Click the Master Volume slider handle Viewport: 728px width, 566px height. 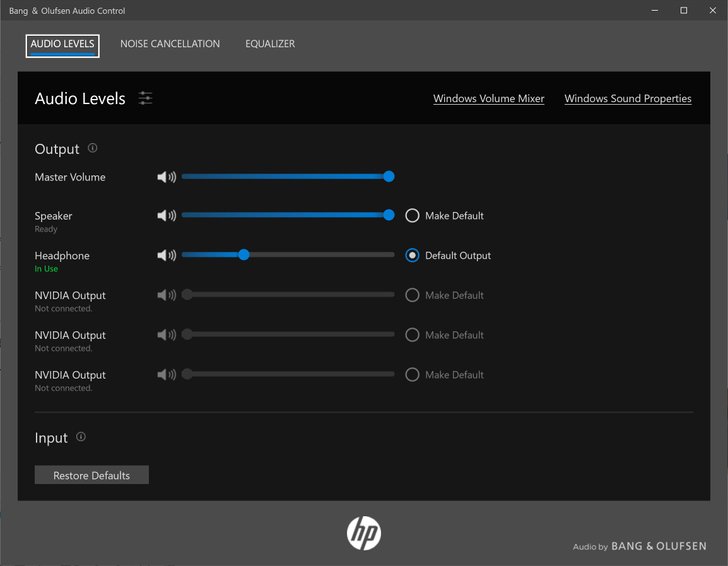(x=389, y=176)
